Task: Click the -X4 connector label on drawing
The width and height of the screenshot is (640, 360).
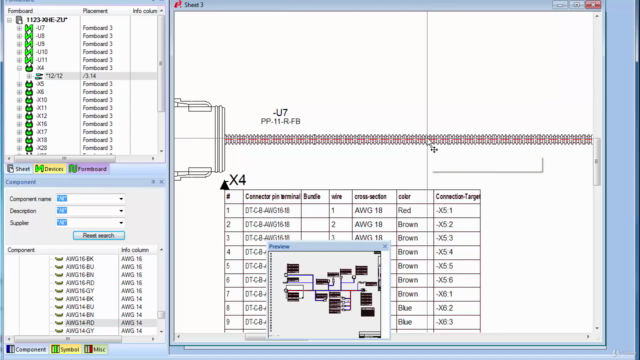Action: (237, 180)
